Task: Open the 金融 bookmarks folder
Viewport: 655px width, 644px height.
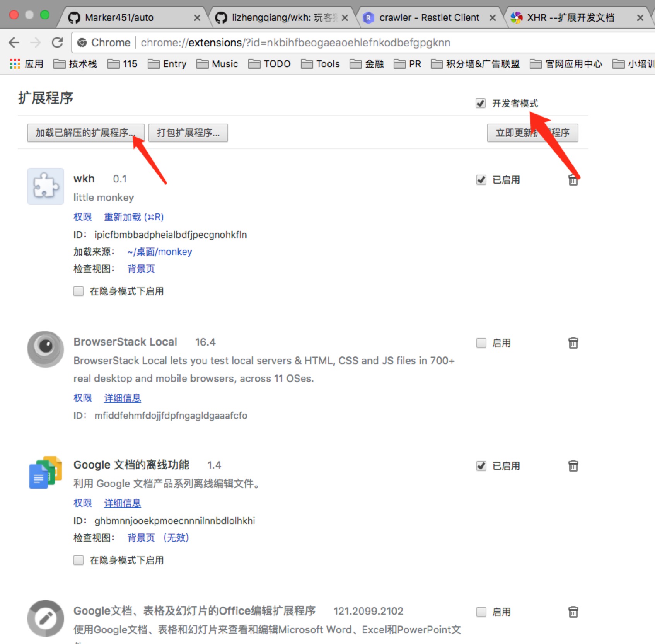Action: tap(367, 64)
